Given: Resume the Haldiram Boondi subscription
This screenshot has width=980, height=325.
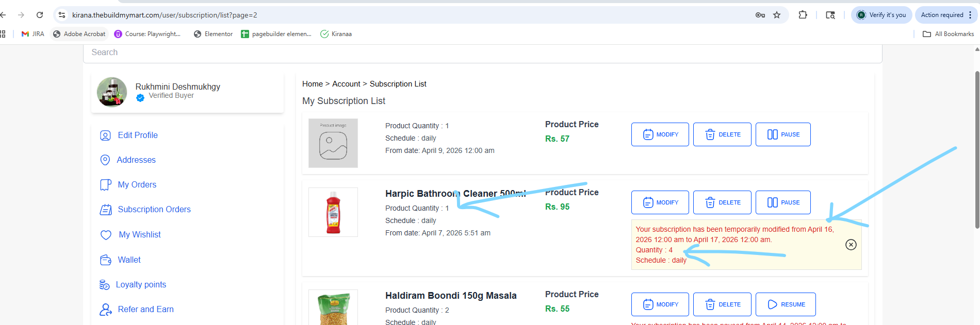Looking at the screenshot, I should [x=786, y=304].
